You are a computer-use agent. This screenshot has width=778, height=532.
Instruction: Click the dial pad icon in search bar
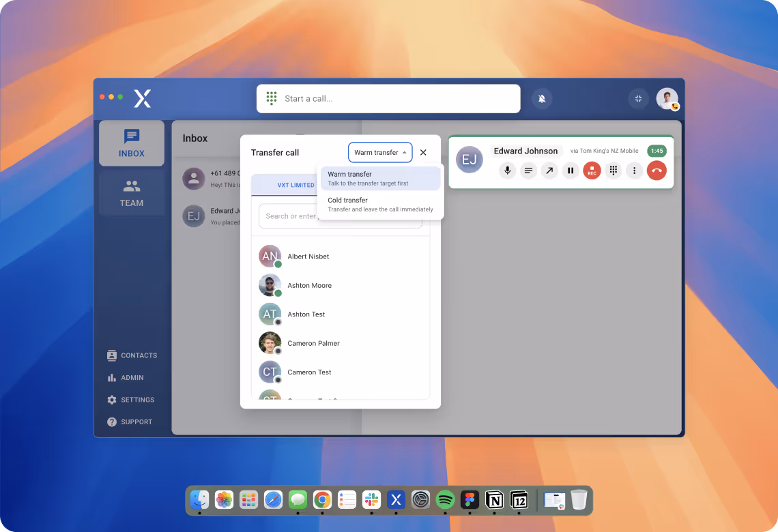tap(272, 98)
